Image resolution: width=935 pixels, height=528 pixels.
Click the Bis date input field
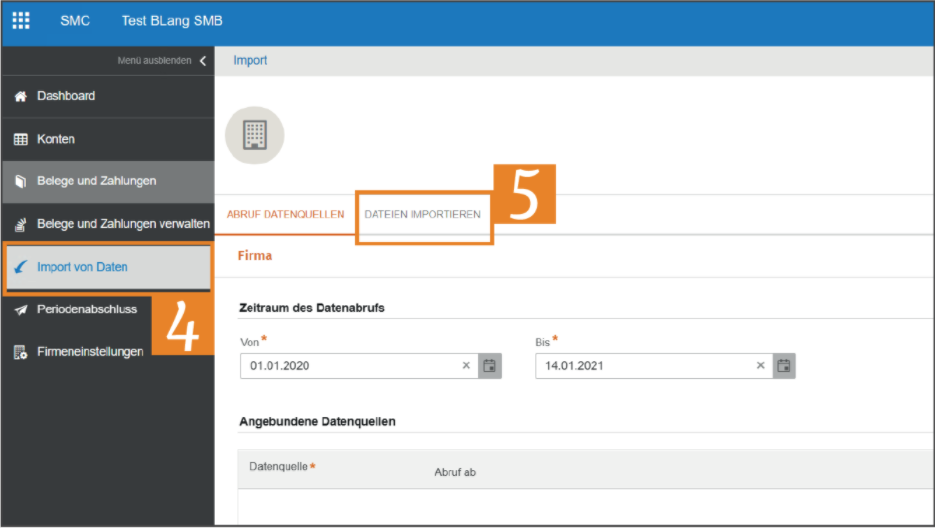[640, 366]
